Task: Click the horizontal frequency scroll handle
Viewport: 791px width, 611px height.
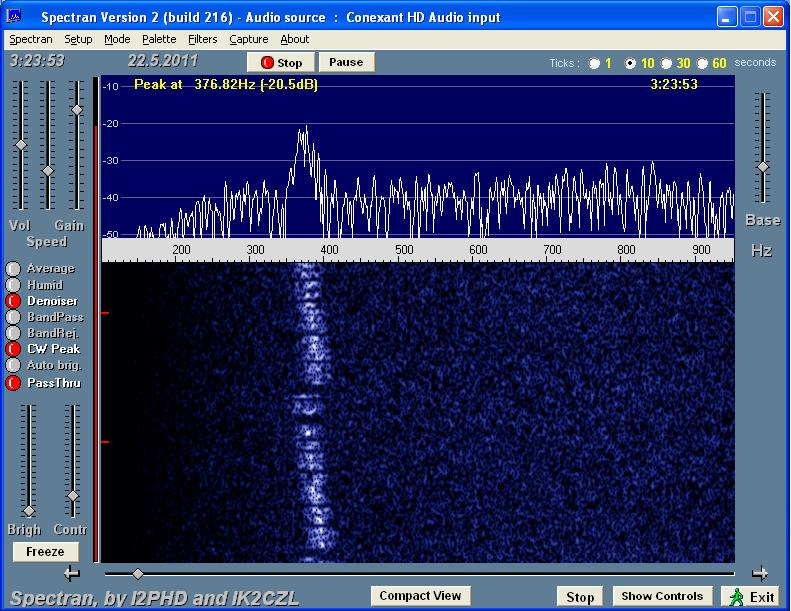Action: pyautogui.click(x=137, y=574)
